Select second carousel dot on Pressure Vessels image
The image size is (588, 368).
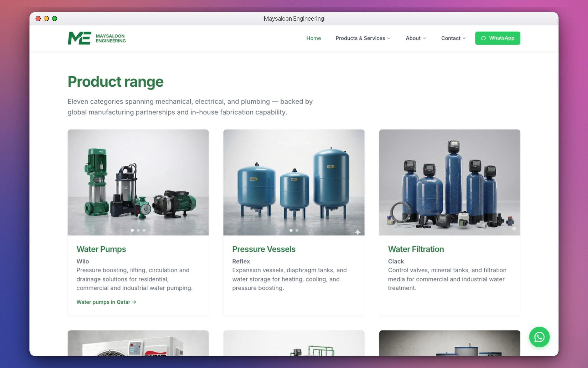(297, 230)
